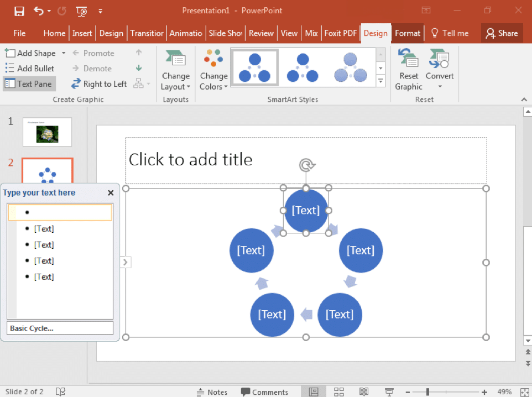The image size is (532, 397).
Task: Open the Change Colors dropdown
Action: pyautogui.click(x=213, y=81)
